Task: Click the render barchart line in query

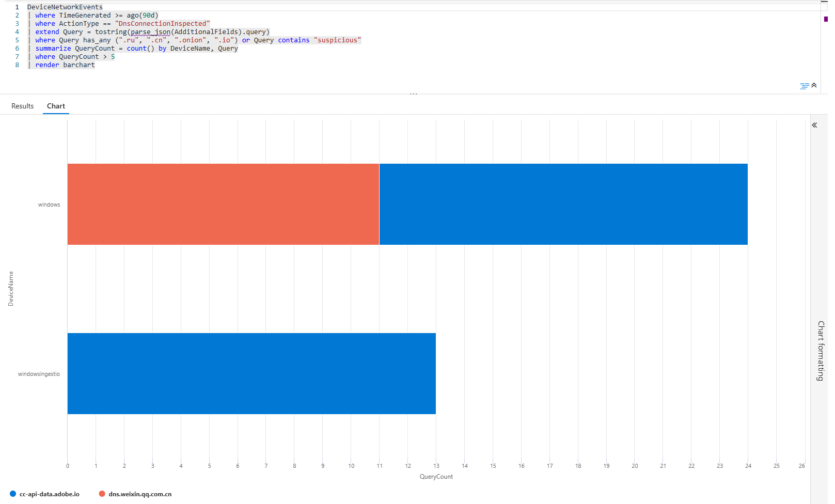Action: tap(65, 65)
